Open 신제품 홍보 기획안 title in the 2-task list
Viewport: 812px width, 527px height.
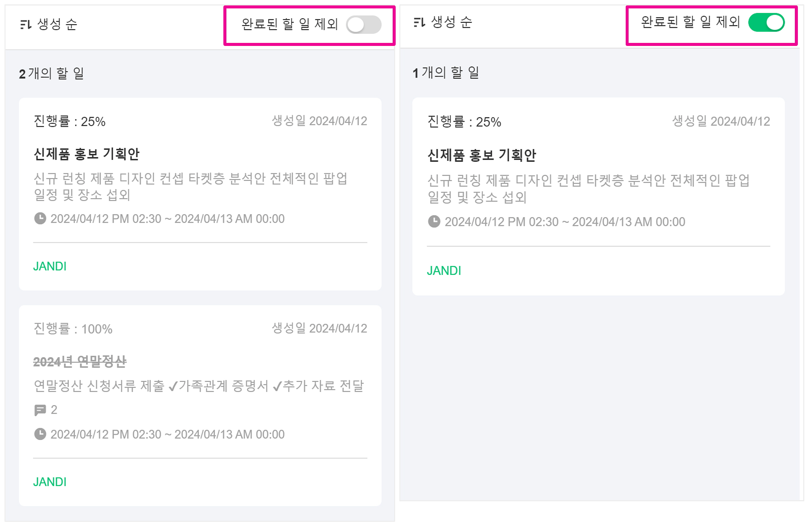(87, 154)
